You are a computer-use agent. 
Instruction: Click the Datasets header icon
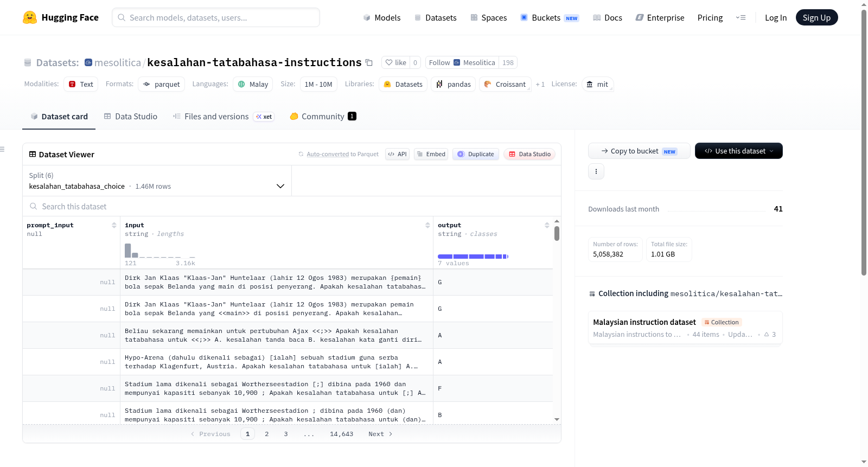(28, 63)
